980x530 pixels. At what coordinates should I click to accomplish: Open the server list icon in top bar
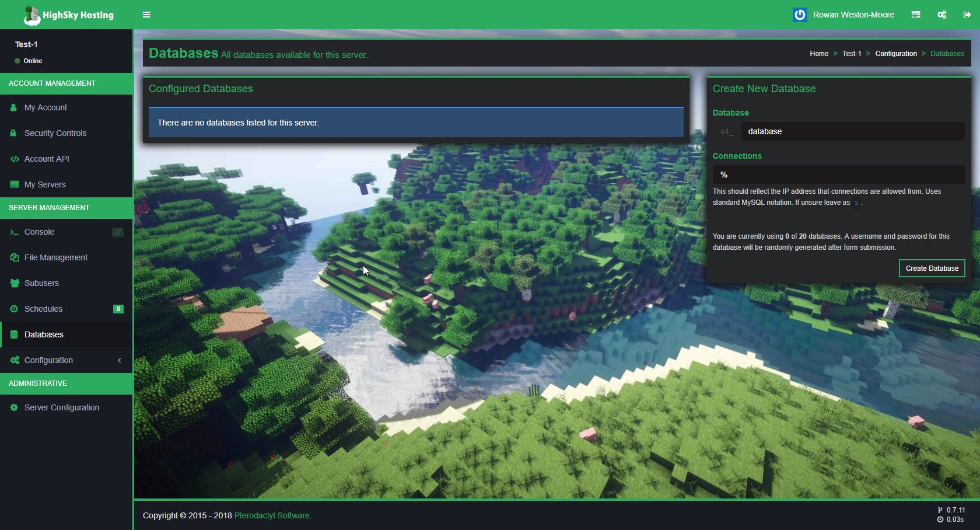(x=916, y=15)
